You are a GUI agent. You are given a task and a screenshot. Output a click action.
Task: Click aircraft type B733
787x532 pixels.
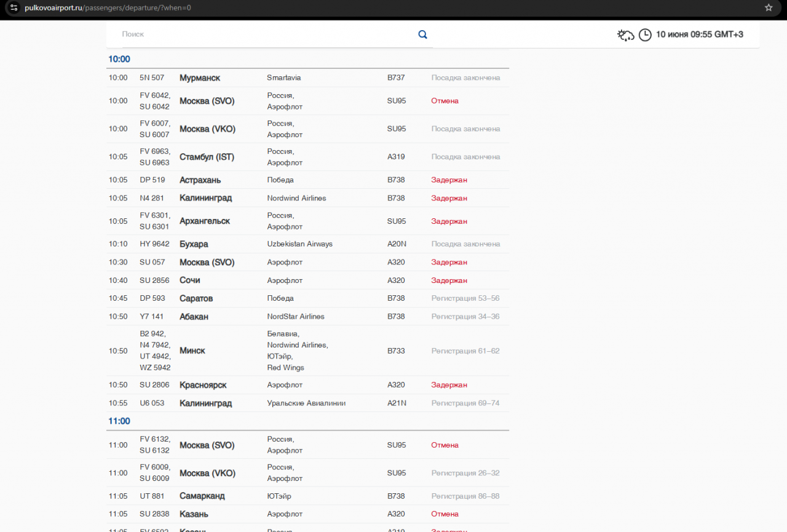tap(396, 351)
